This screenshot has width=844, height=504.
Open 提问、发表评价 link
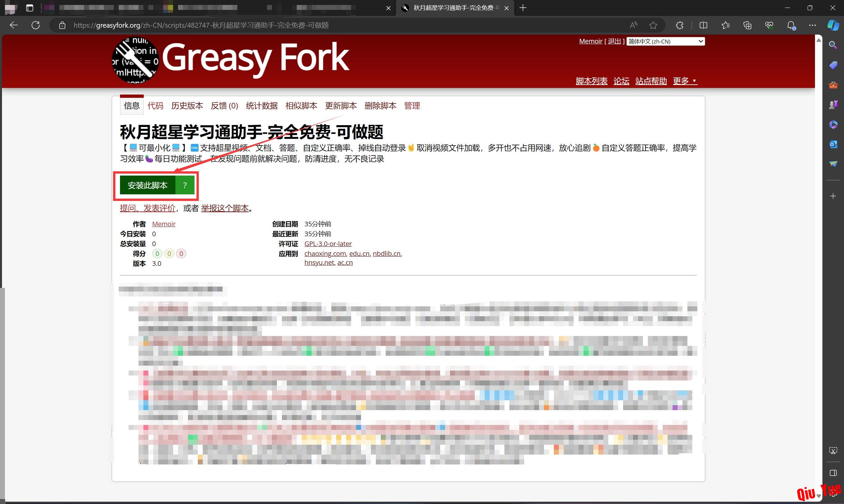[x=147, y=208]
